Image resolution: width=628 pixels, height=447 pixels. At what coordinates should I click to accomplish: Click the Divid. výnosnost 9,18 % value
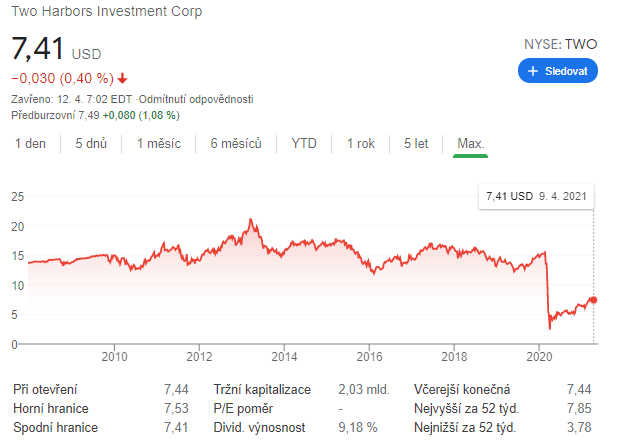point(357,427)
